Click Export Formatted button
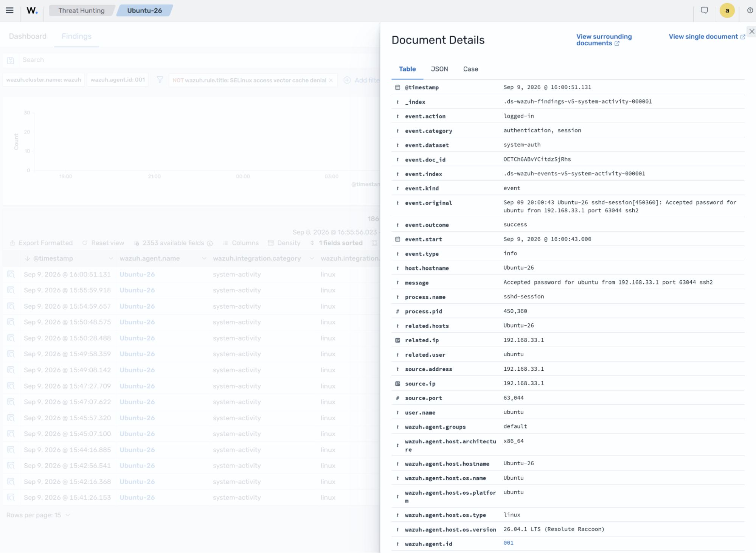This screenshot has width=756, height=553. tap(41, 243)
